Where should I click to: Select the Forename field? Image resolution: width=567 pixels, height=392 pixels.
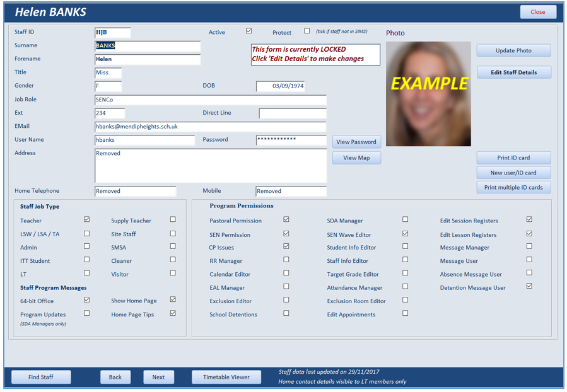pyautogui.click(x=148, y=59)
